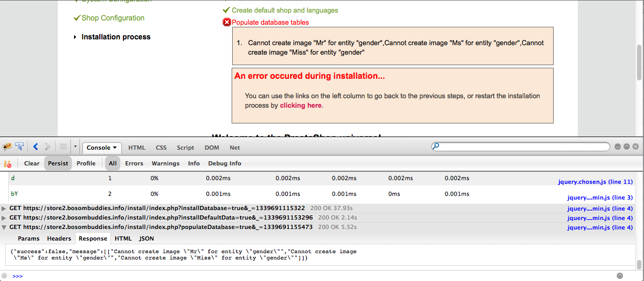
Task: Detach Firebug with the up-arrow circle icon
Action: point(627,147)
